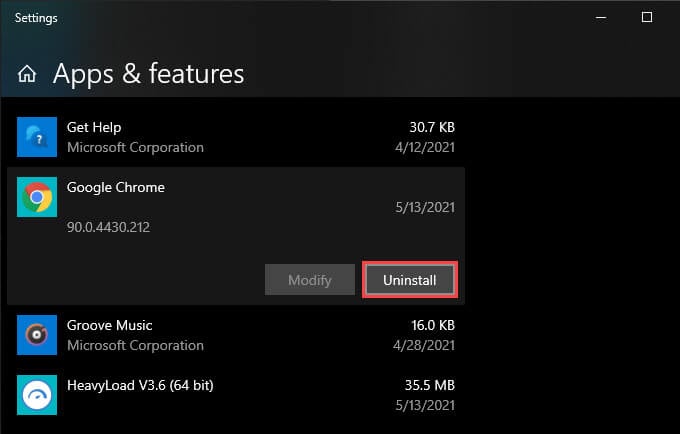Select the Get Help app name
Viewport: 680px width, 434px height.
coord(94,128)
